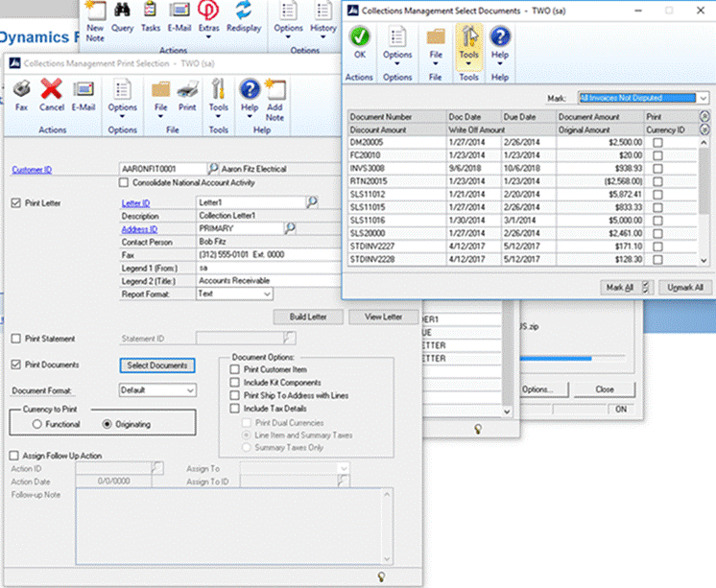Open the Extras icon in main ribbon
This screenshot has height=588, width=716.
(208, 11)
